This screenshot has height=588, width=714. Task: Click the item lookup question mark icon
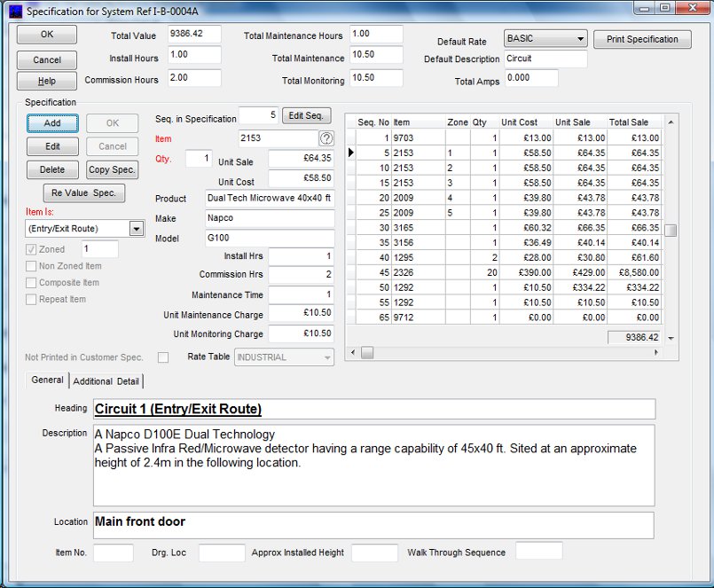[x=326, y=138]
